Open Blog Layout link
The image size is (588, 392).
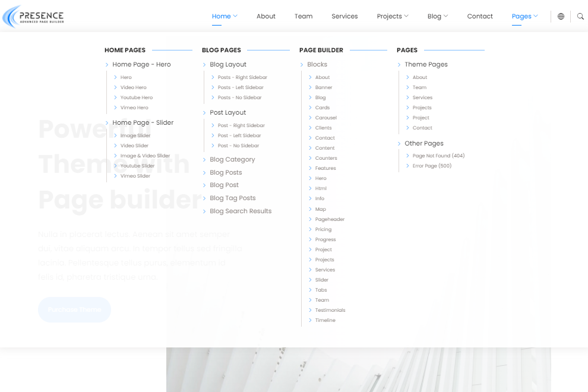(228, 65)
